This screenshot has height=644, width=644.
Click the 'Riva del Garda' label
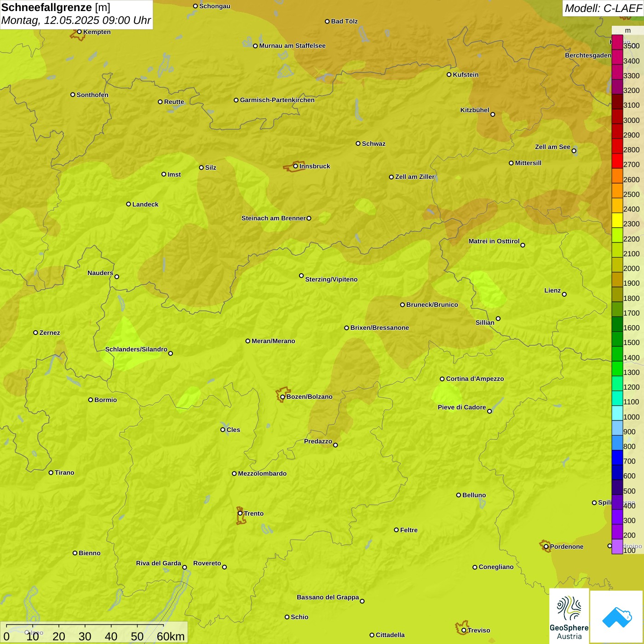[159, 563]
